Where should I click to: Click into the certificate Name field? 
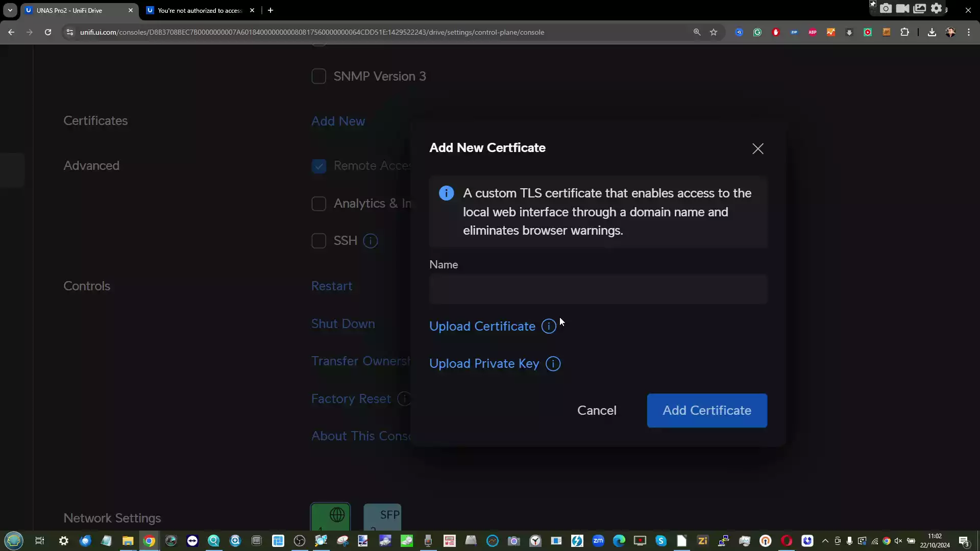coord(598,289)
